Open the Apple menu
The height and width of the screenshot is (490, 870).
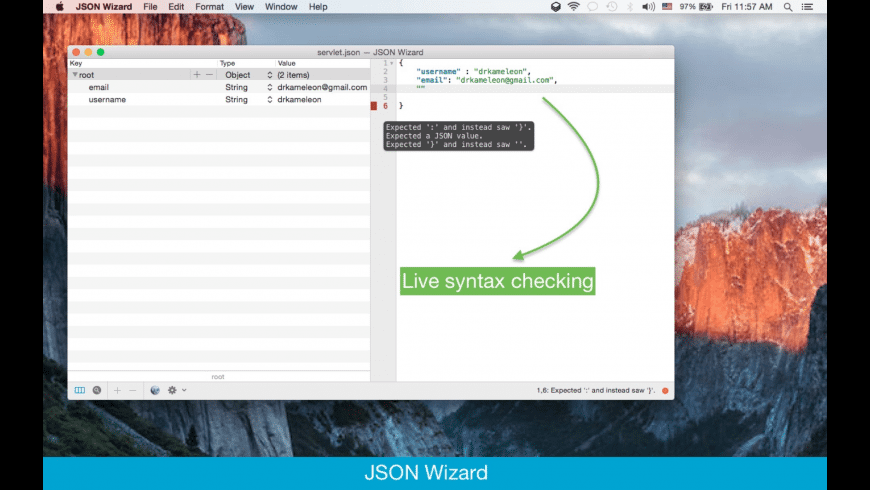click(x=59, y=7)
